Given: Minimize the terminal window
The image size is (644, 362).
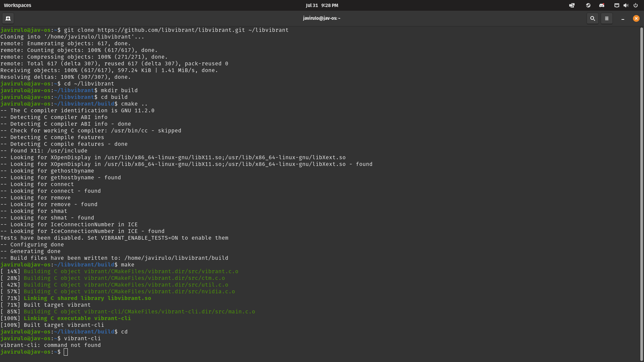Looking at the screenshot, I should click(623, 18).
